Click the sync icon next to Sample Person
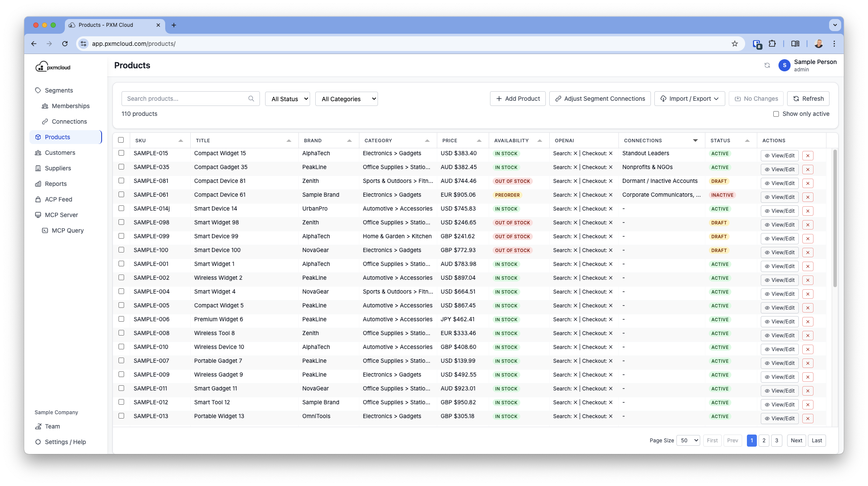The width and height of the screenshot is (868, 486). [x=767, y=65]
